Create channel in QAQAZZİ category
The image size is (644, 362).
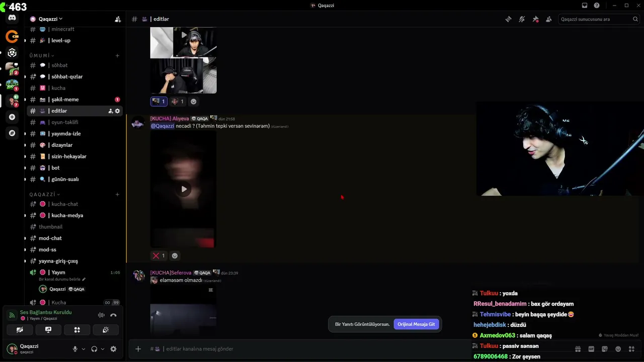117,194
